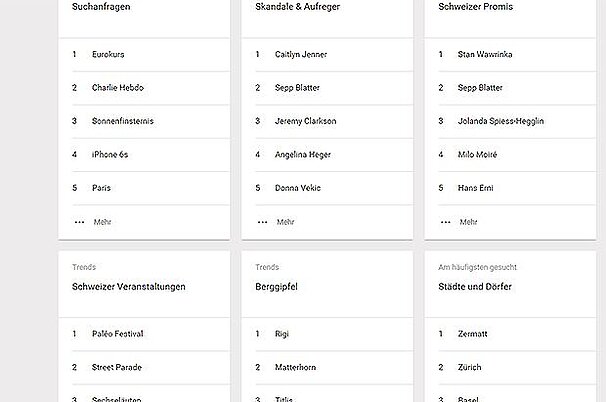Choose Caitlyn Jenner from the list

click(301, 55)
